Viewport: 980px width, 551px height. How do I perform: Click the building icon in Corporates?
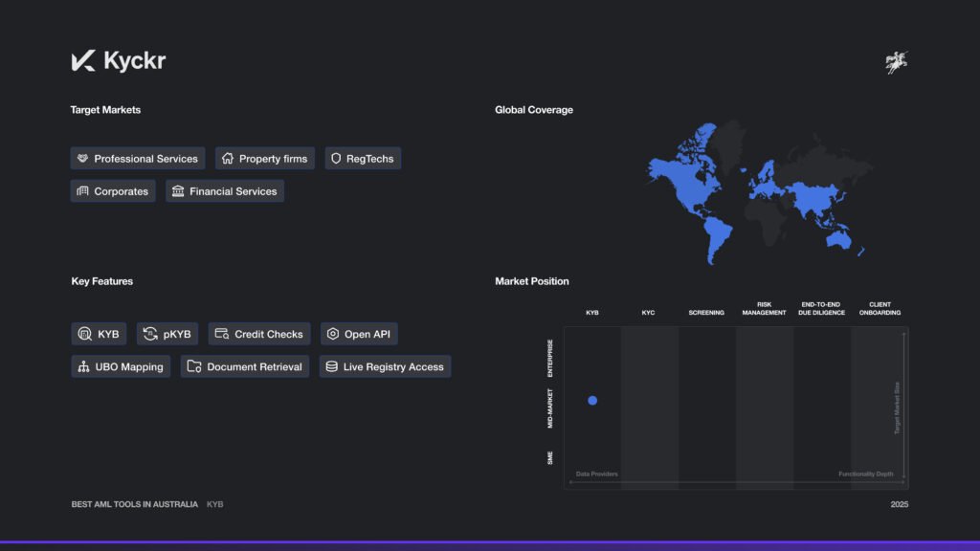point(82,191)
